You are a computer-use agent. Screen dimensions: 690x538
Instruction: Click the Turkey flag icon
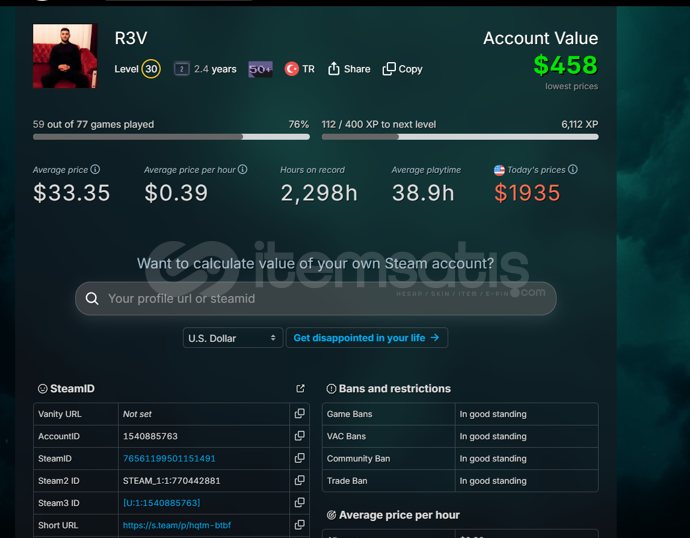click(291, 69)
